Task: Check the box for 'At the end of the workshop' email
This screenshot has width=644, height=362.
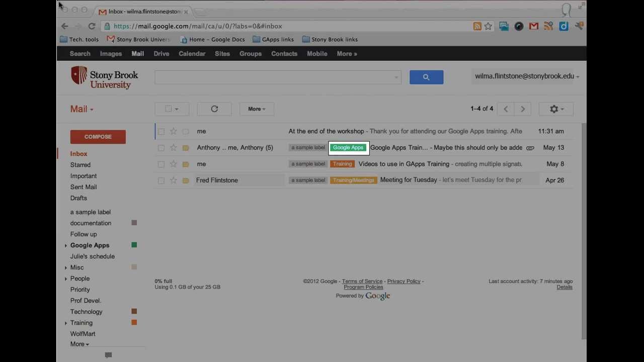Action: pyautogui.click(x=161, y=131)
